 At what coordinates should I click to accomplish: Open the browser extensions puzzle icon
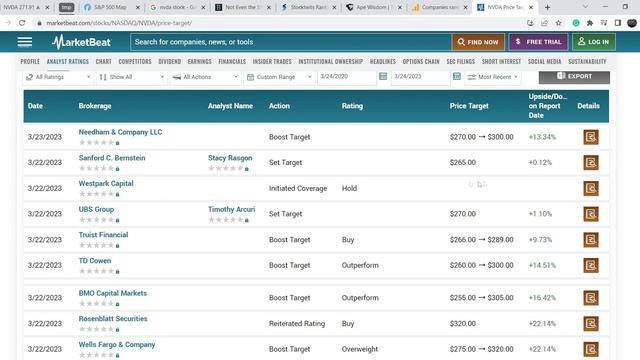(590, 23)
